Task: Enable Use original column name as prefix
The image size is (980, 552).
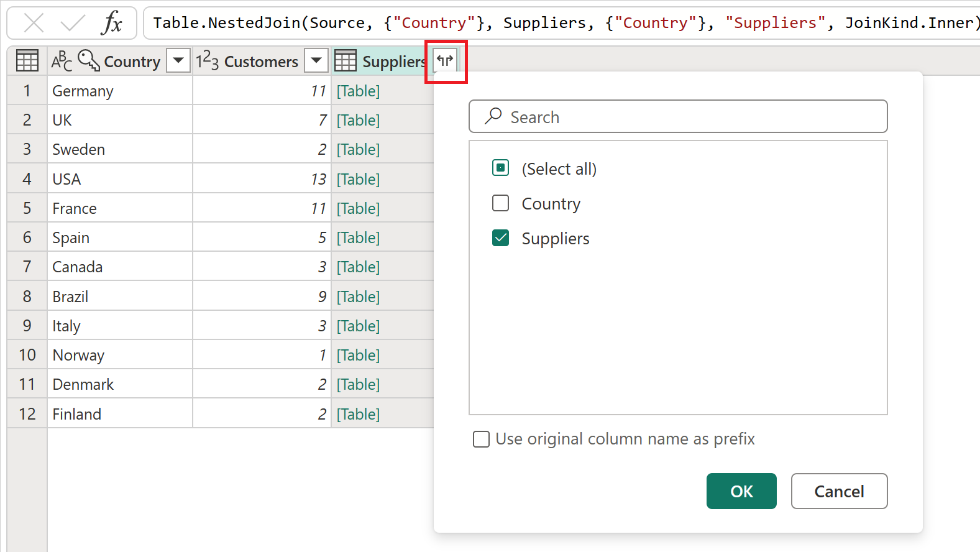Action: click(481, 439)
